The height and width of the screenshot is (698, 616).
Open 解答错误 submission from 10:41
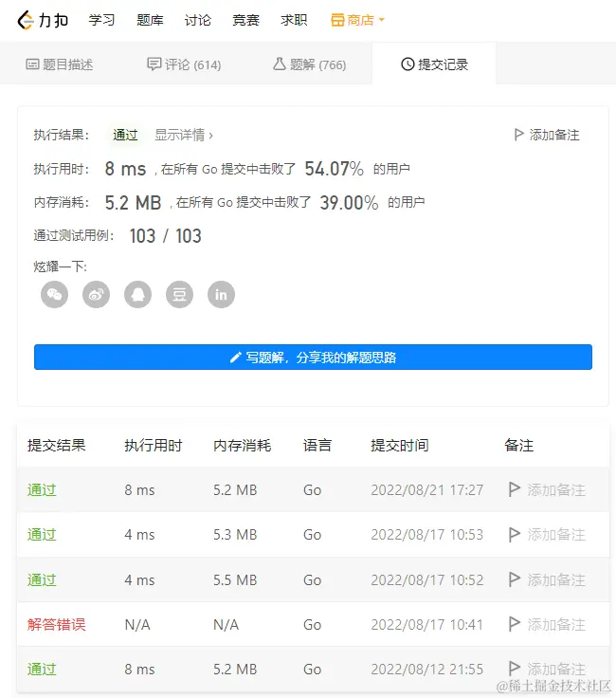click(57, 625)
